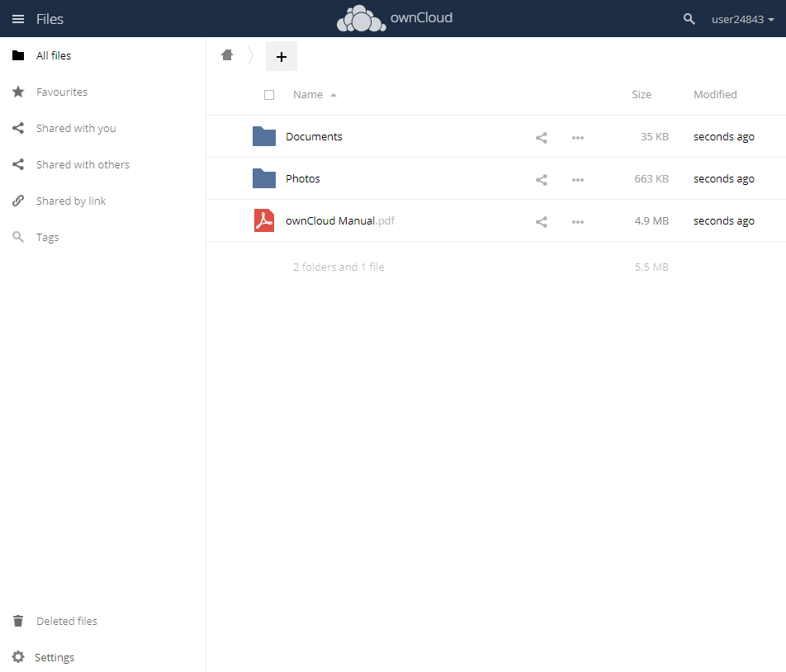Sort files by Size column
This screenshot has height=672, width=786.
pos(642,95)
